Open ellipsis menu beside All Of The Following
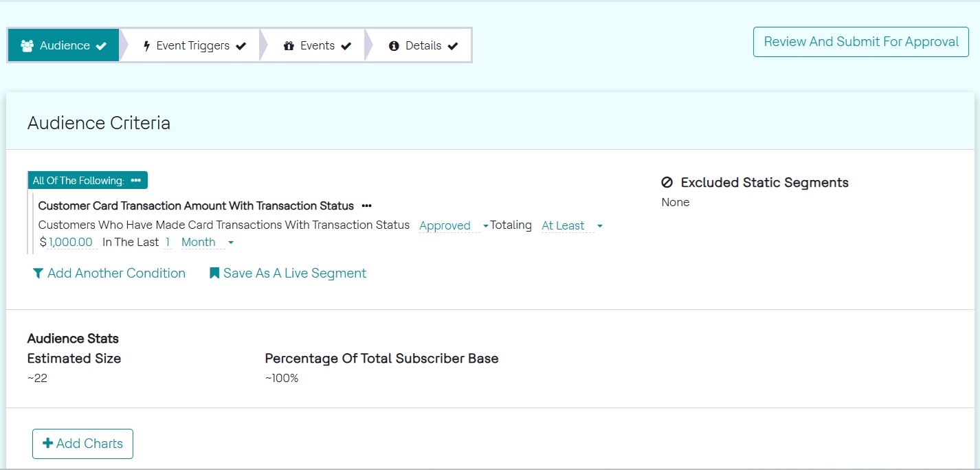980x470 pixels. [135, 180]
